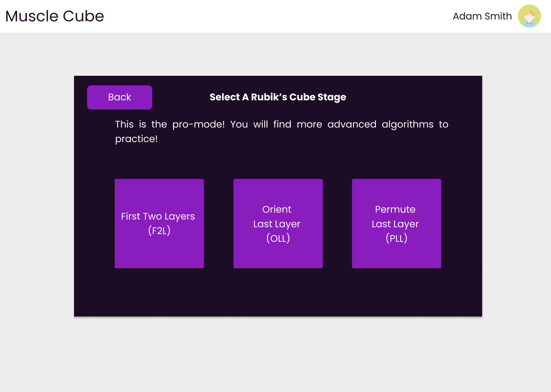551x392 pixels.
Task: Select the First Two Layers (F2L) stage
Action: (159, 223)
